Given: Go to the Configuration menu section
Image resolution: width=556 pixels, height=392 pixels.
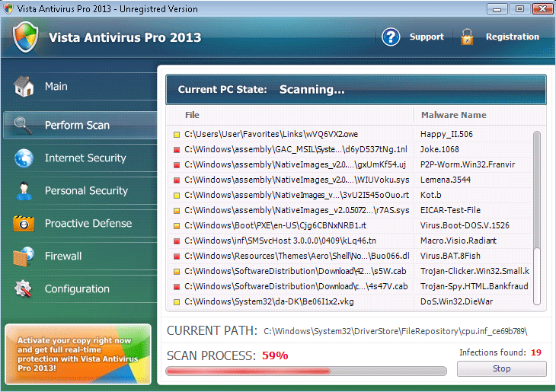Looking at the screenshot, I should coord(77,289).
